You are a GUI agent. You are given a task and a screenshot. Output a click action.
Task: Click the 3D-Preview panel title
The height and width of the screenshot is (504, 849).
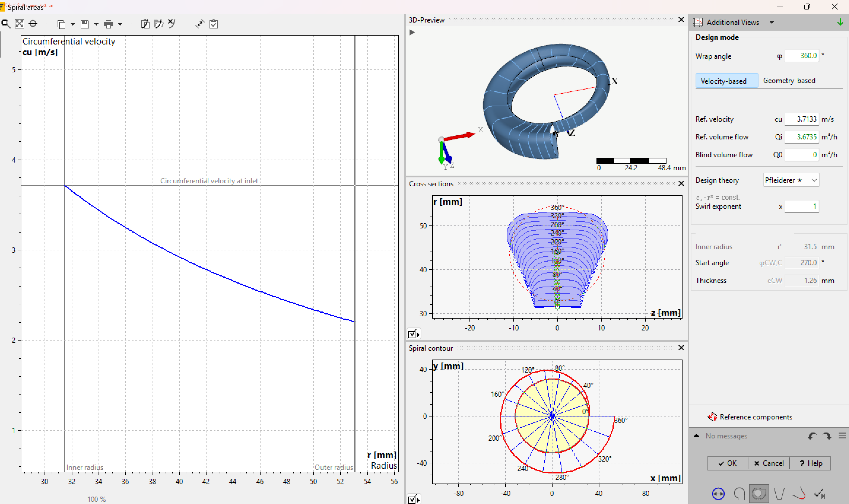click(426, 20)
